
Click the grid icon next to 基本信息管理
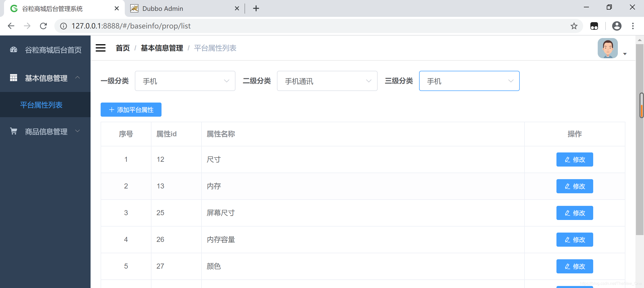point(13,78)
